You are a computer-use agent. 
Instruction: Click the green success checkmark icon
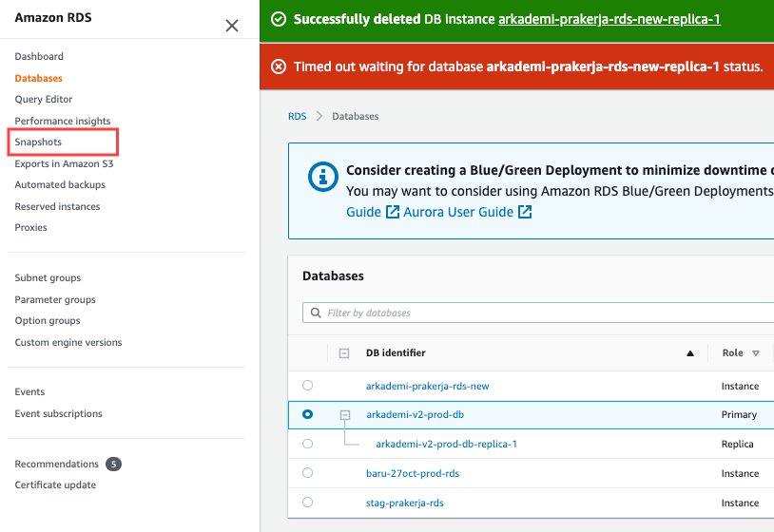point(279,19)
